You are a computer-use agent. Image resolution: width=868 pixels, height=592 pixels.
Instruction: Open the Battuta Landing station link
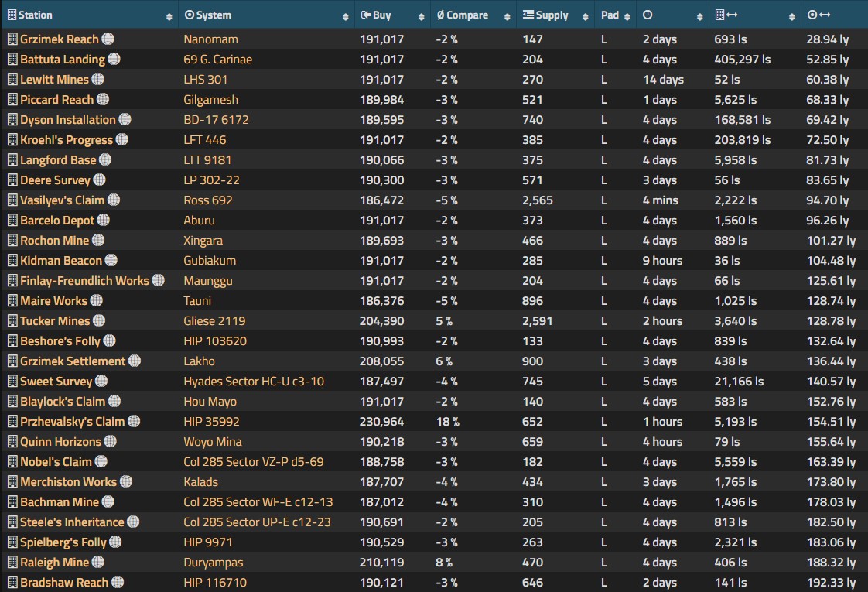[63, 60]
